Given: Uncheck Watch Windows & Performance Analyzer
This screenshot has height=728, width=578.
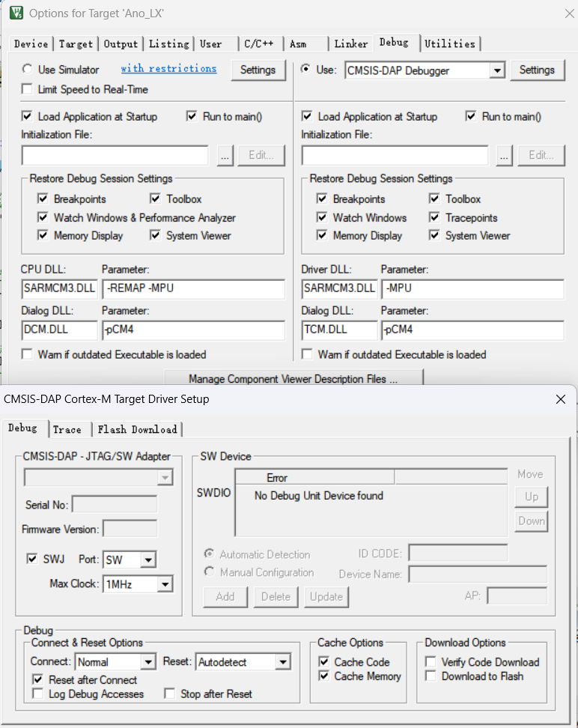Looking at the screenshot, I should 43,217.
